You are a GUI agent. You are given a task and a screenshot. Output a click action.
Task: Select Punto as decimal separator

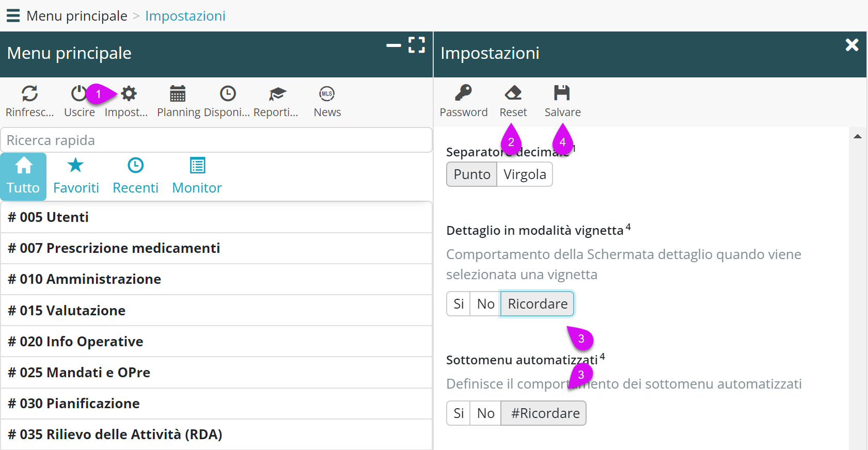pos(471,174)
